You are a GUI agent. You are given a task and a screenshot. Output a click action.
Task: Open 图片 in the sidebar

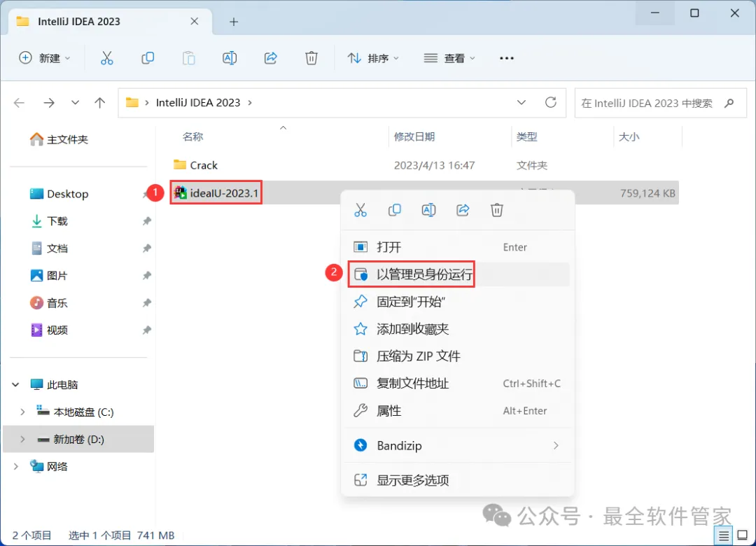pyautogui.click(x=49, y=275)
